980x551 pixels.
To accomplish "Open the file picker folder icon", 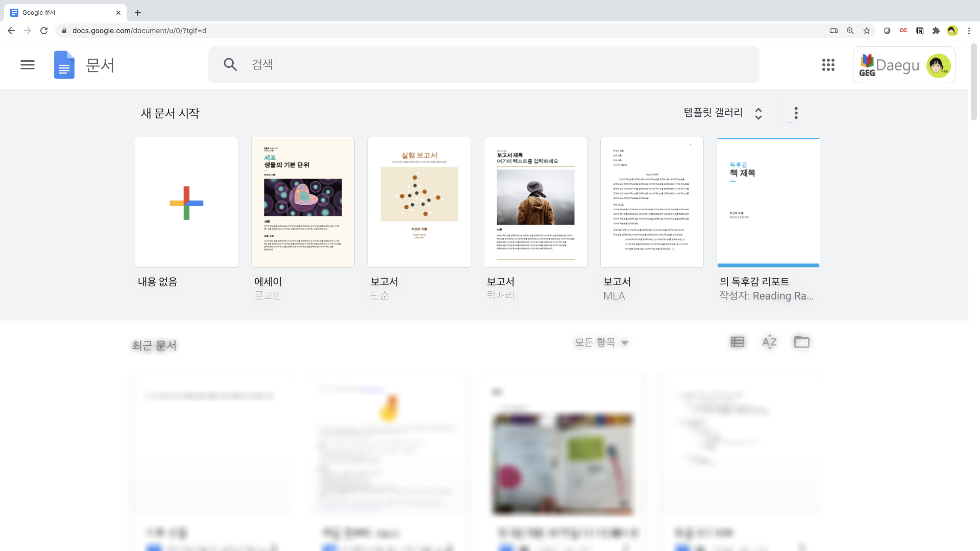I will [801, 342].
